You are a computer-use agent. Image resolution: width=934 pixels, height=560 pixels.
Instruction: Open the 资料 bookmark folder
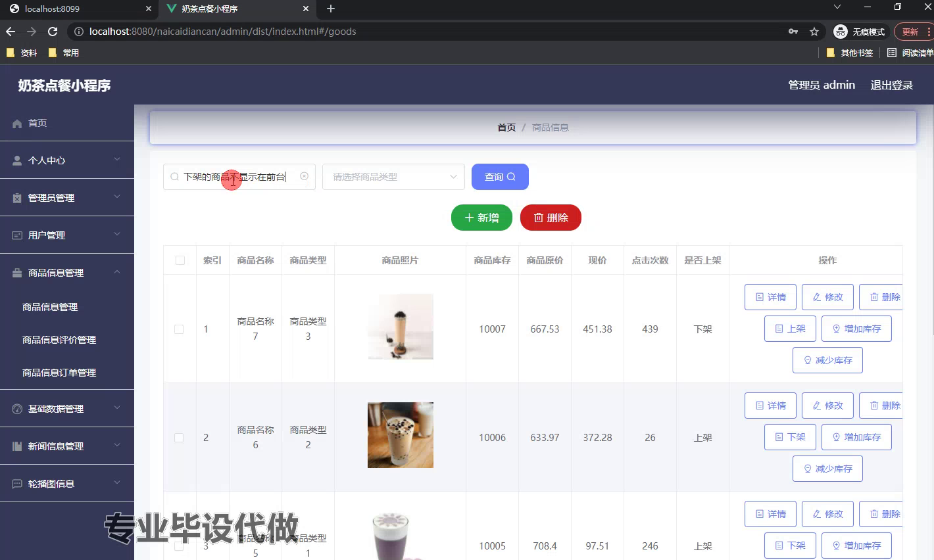[22, 53]
